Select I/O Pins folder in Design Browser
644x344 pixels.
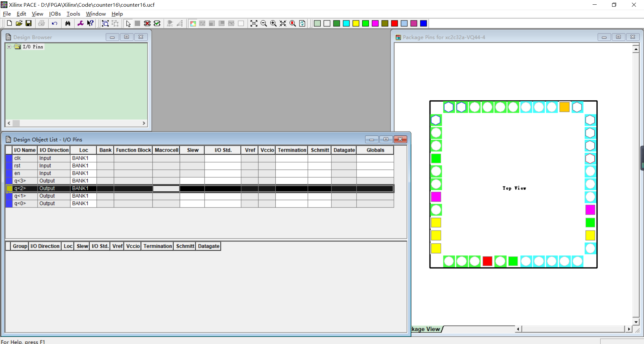click(33, 47)
